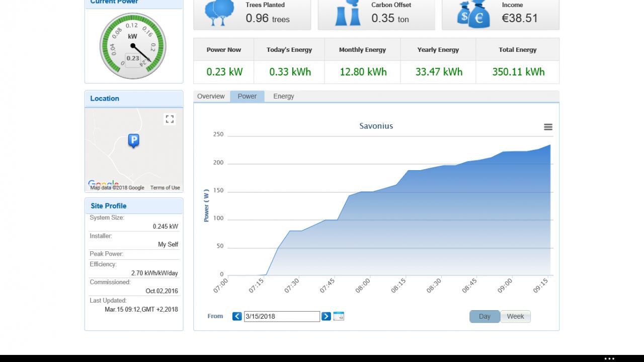Image resolution: width=644 pixels, height=362 pixels.
Task: Click the Installer value My Self
Action: click(168, 245)
